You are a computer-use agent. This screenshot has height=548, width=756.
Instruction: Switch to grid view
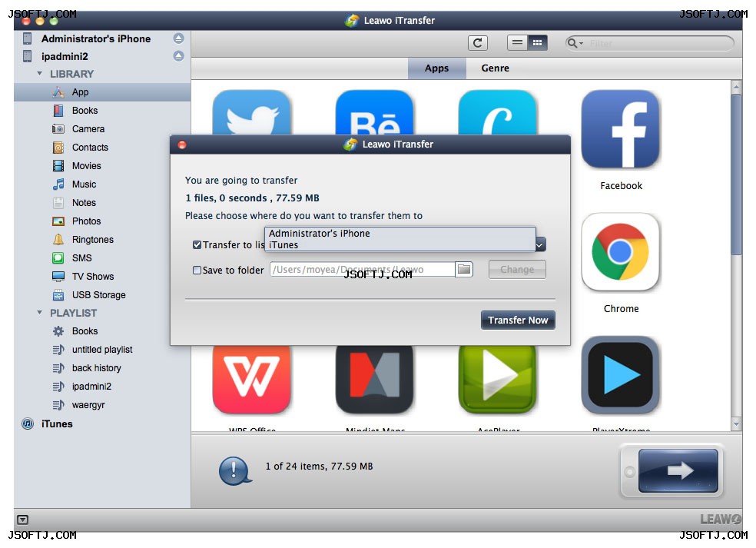click(x=537, y=43)
